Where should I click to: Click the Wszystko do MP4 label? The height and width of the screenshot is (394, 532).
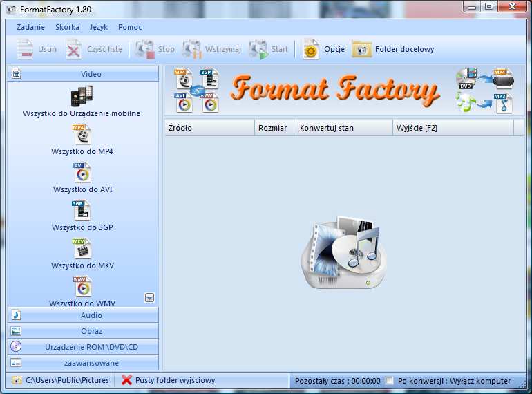[82, 151]
